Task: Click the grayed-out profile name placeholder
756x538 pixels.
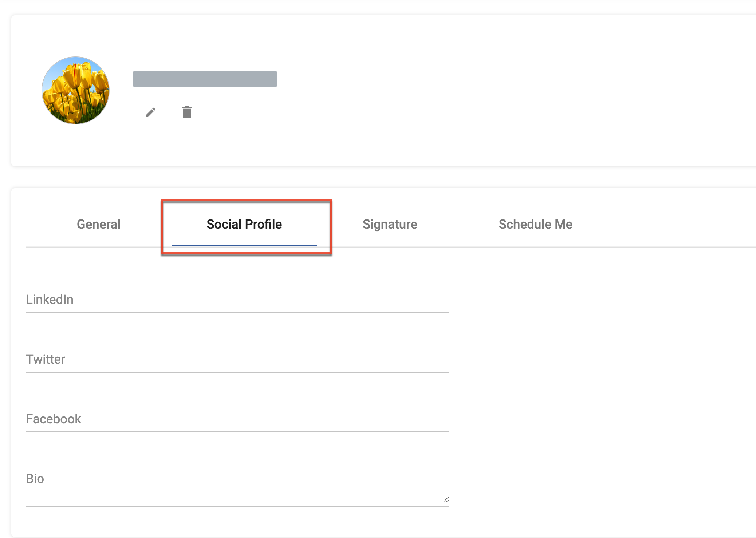Action: click(205, 78)
